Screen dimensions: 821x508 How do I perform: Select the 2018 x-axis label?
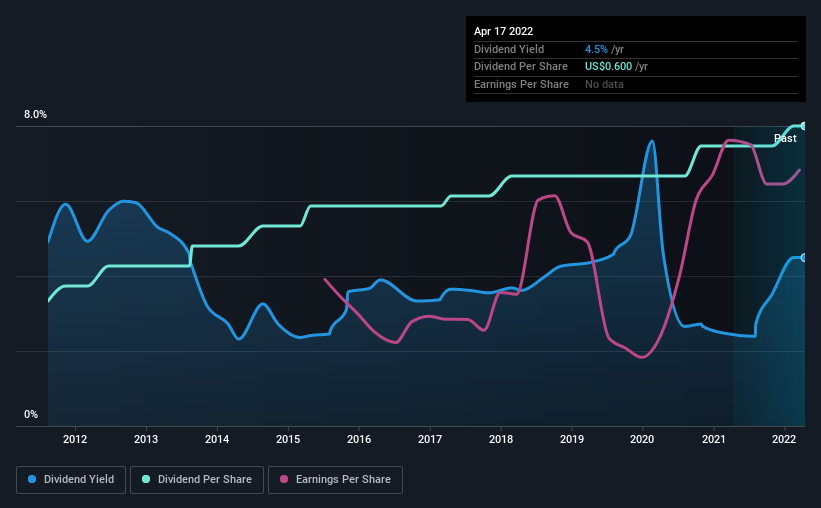tap(501, 439)
